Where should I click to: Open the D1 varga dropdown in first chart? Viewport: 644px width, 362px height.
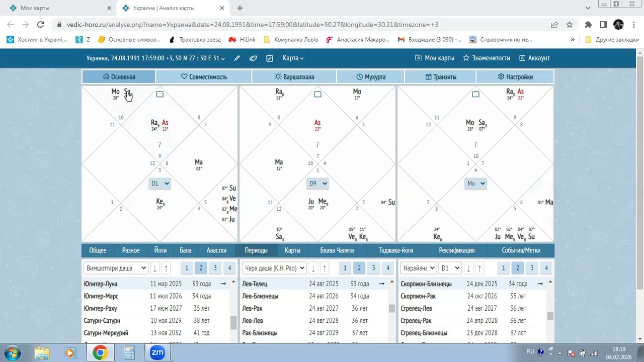(x=160, y=184)
